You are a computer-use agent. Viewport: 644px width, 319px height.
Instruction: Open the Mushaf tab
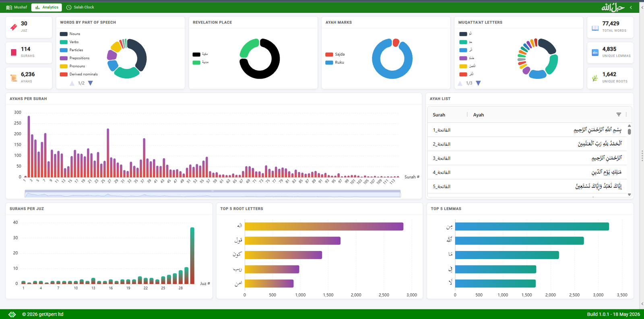(17, 7)
